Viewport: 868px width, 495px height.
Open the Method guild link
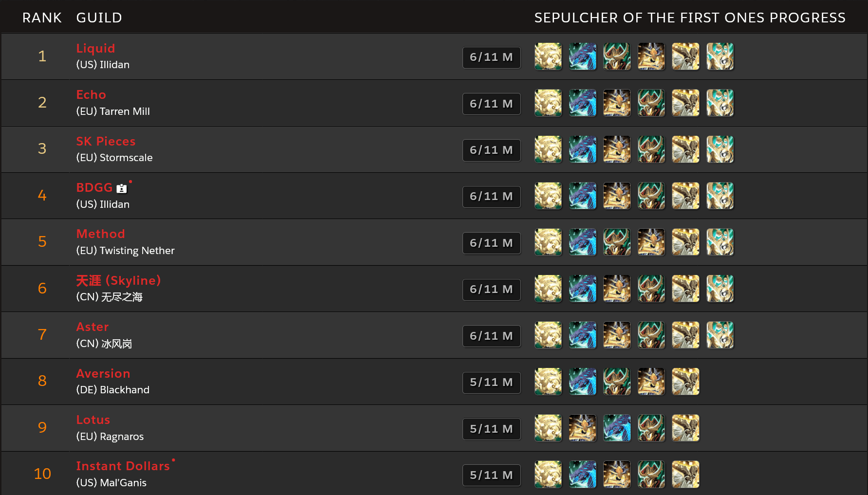click(x=101, y=234)
